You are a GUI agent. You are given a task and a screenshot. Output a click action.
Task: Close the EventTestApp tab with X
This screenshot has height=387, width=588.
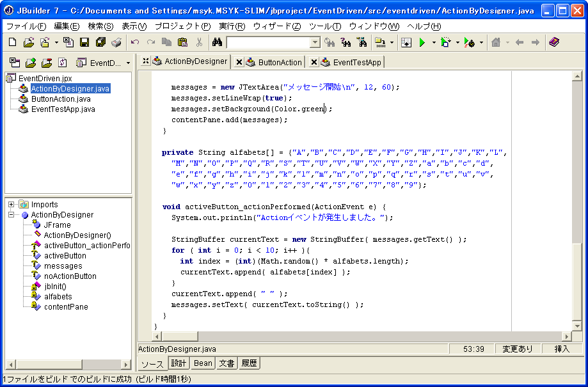click(x=314, y=62)
